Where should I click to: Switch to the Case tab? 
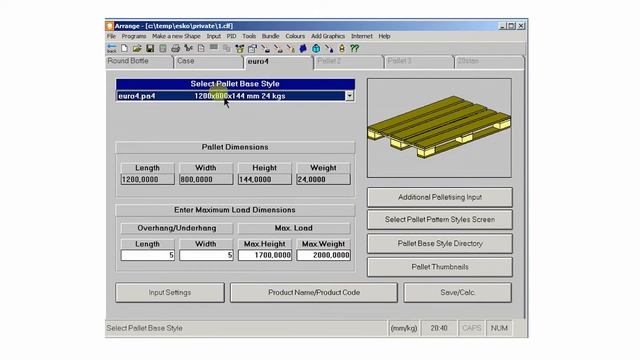coord(208,61)
